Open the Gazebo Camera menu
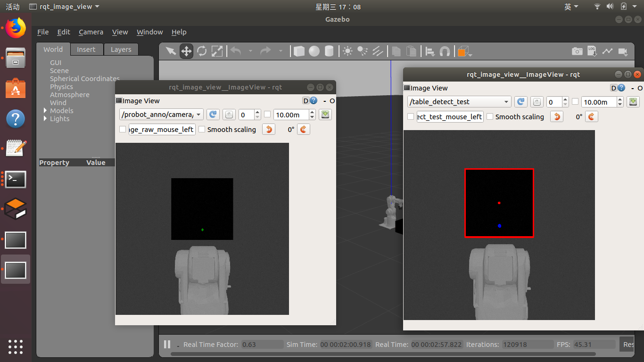 [x=91, y=32]
